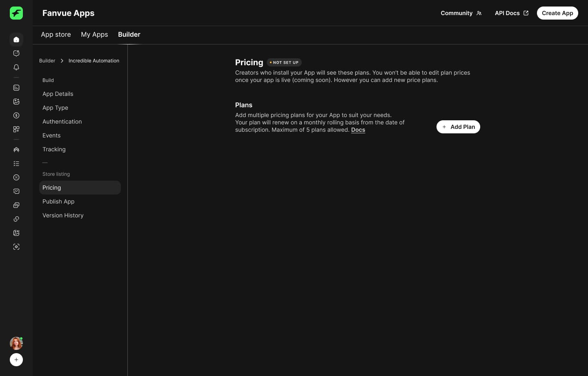Open the Docs link in Plans text

click(x=358, y=130)
